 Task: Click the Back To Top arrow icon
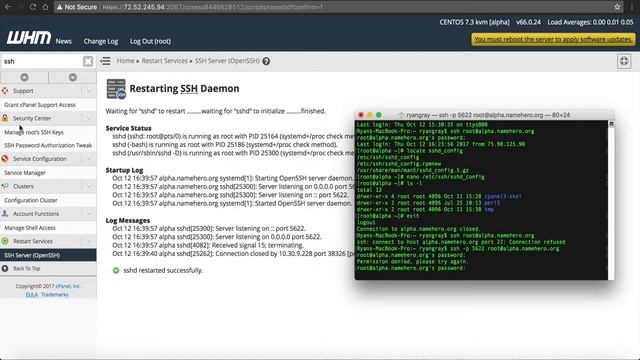click(5, 269)
